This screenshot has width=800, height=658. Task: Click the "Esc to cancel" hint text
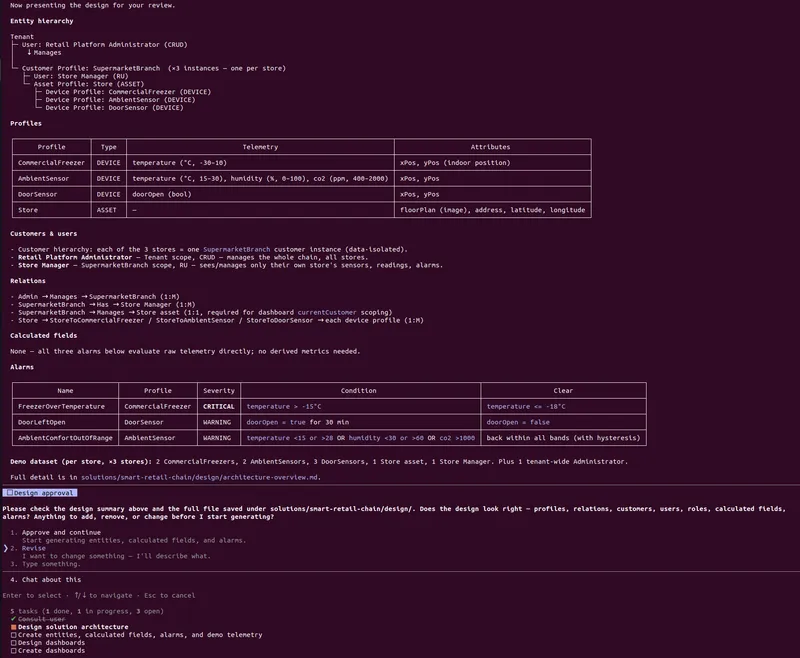169,595
